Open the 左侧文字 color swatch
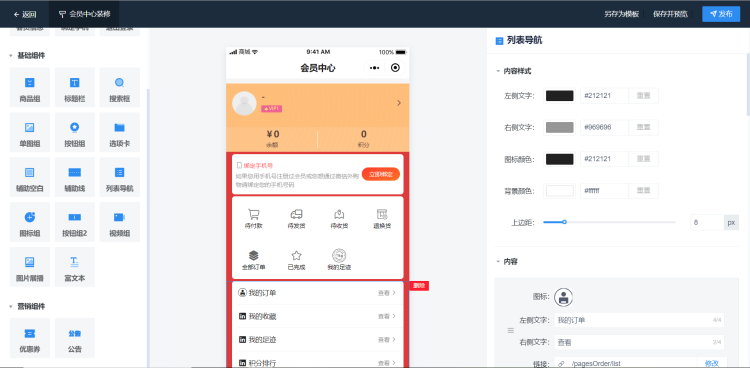This screenshot has height=368, width=750. point(560,96)
